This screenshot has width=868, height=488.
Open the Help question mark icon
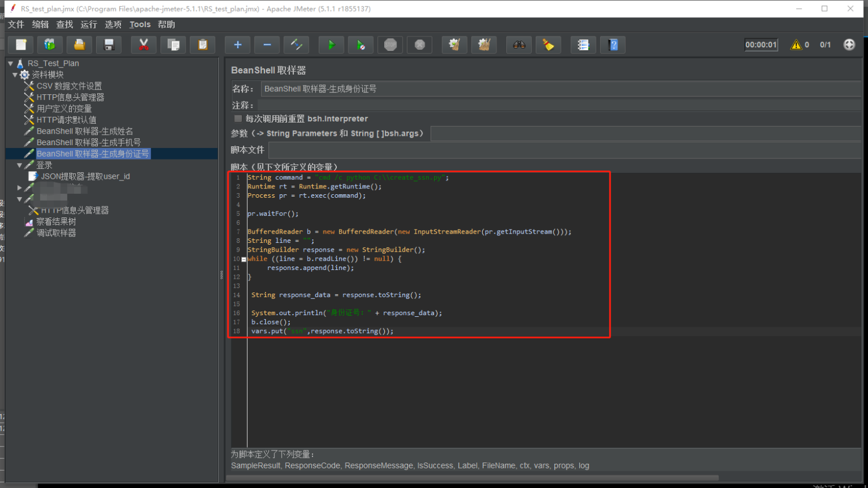pos(613,45)
